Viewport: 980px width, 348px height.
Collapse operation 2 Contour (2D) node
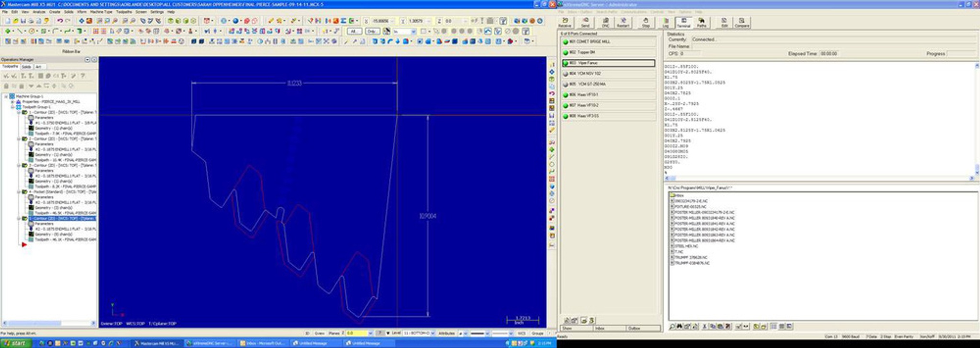[19, 139]
